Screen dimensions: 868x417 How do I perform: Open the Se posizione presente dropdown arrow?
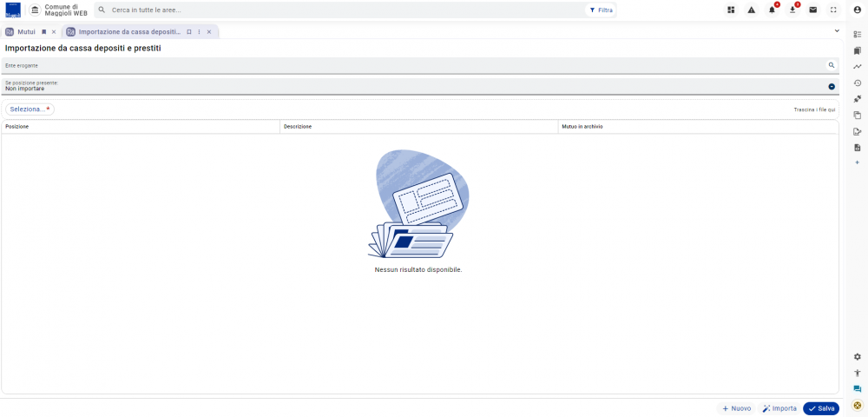(x=831, y=86)
